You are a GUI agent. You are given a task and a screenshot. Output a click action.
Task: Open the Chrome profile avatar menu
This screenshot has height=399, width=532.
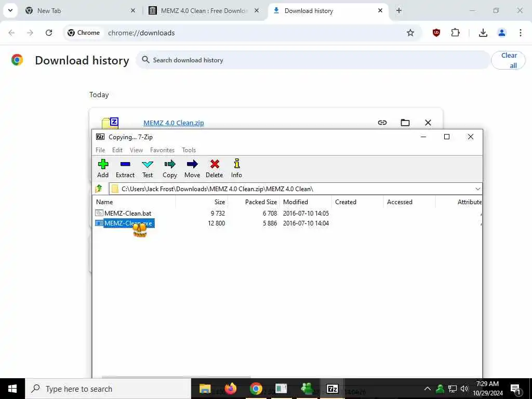(501, 33)
